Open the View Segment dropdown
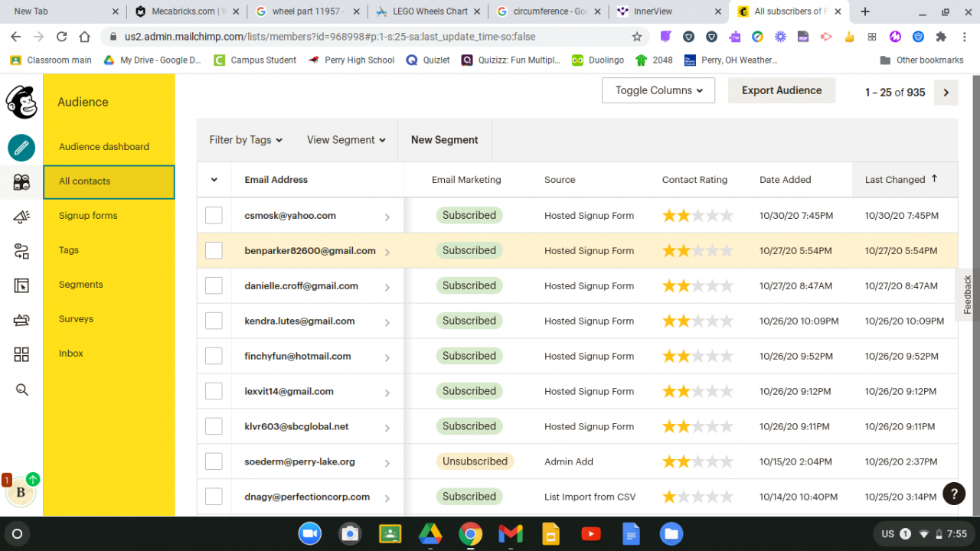980x551 pixels. pos(346,140)
